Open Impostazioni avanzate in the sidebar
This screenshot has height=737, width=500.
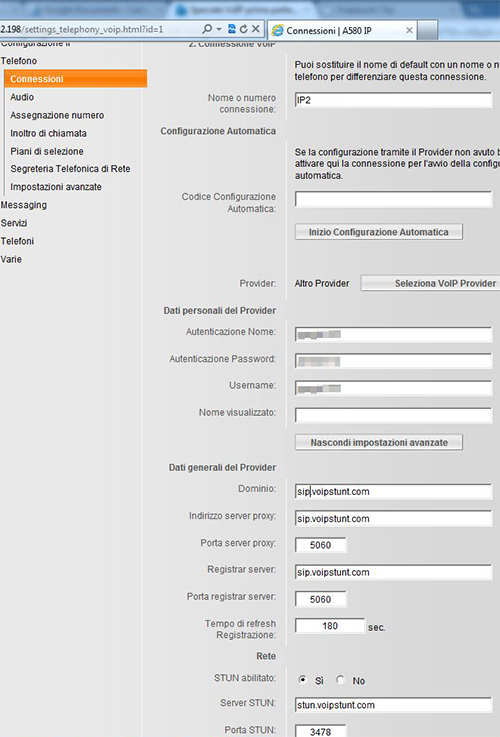[x=56, y=187]
